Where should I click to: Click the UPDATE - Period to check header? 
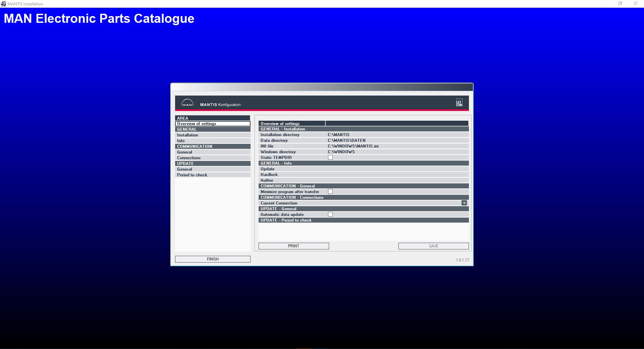364,220
